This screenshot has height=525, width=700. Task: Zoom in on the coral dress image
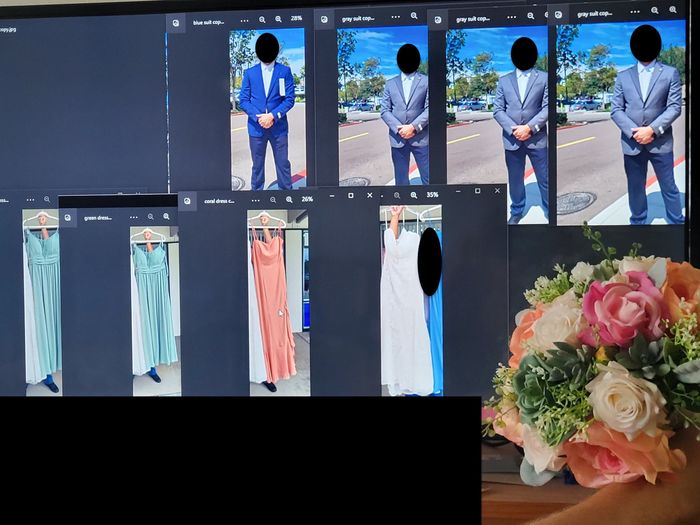(x=287, y=199)
